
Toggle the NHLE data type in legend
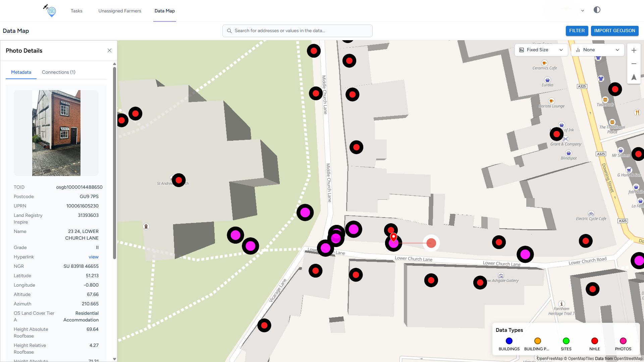coord(594,341)
